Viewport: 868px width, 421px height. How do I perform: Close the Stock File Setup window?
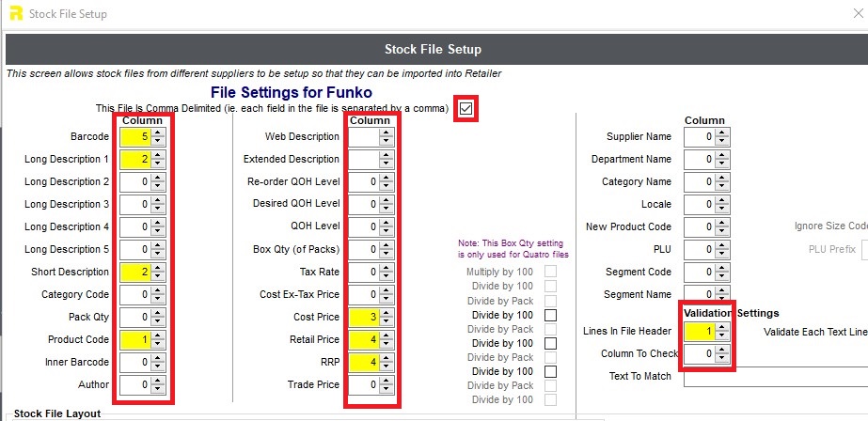858,13
